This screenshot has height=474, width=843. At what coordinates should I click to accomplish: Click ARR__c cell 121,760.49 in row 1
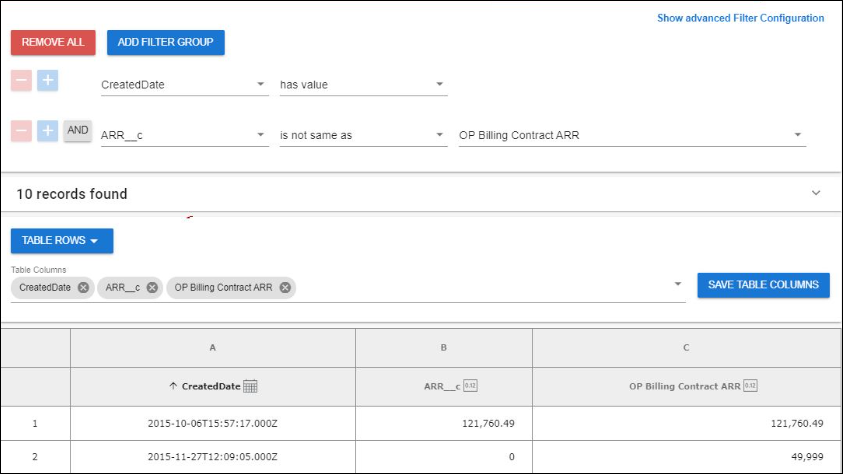tap(444, 423)
